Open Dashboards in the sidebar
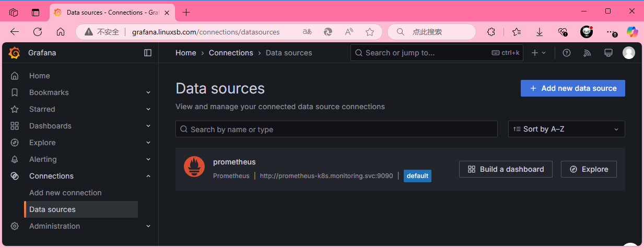644x248 pixels. (x=50, y=126)
